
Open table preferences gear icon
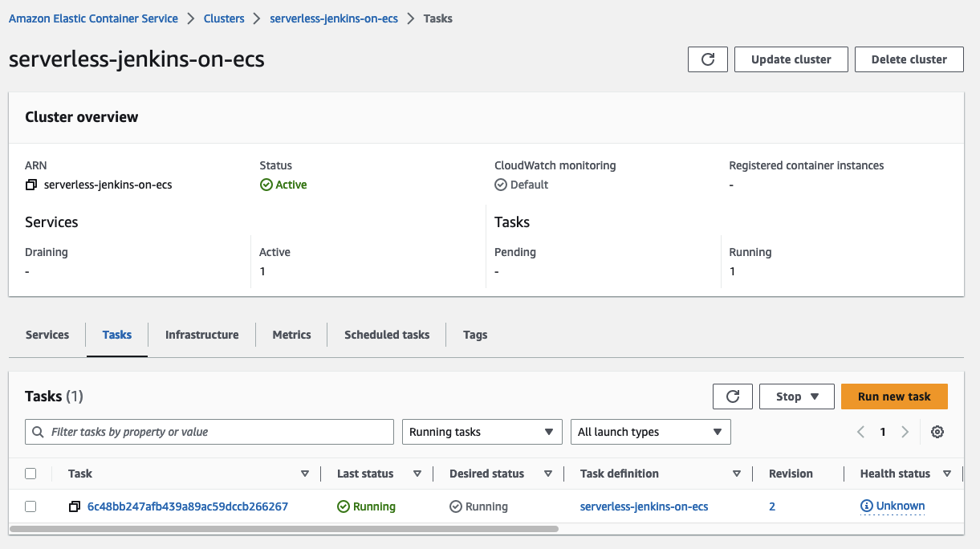point(937,432)
